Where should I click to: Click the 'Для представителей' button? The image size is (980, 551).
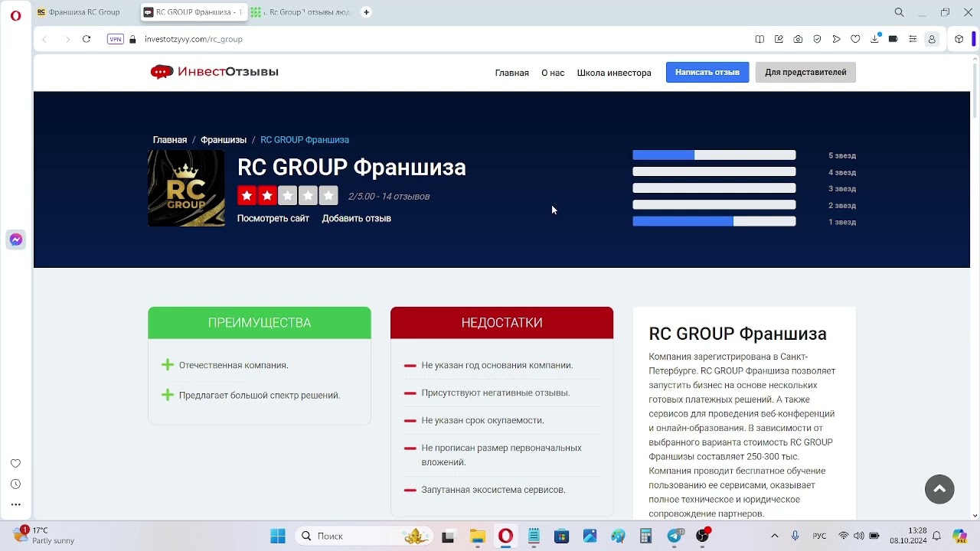(805, 72)
